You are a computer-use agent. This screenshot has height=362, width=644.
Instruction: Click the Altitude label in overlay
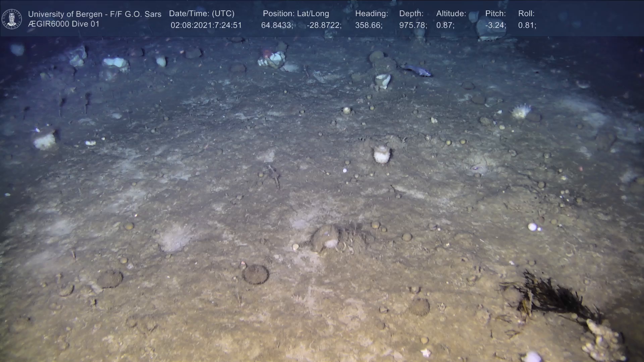coord(451,13)
